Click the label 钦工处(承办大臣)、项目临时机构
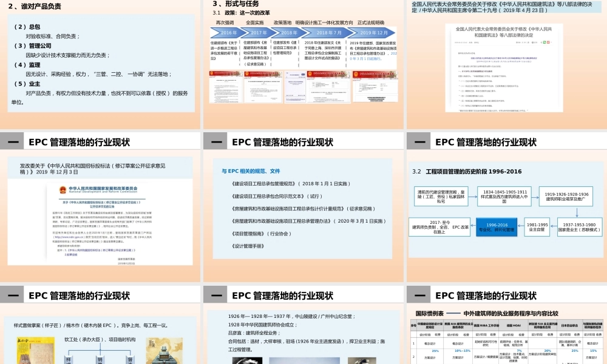 coord(100,339)
